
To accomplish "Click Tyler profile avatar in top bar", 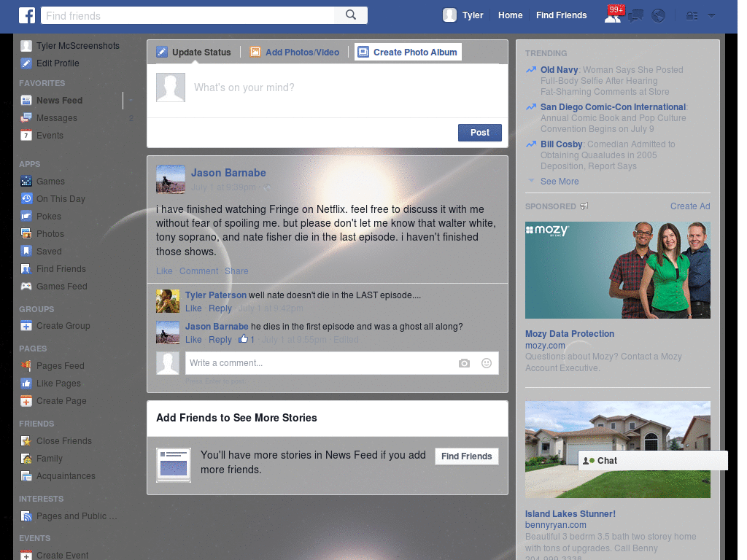I will click(x=449, y=15).
